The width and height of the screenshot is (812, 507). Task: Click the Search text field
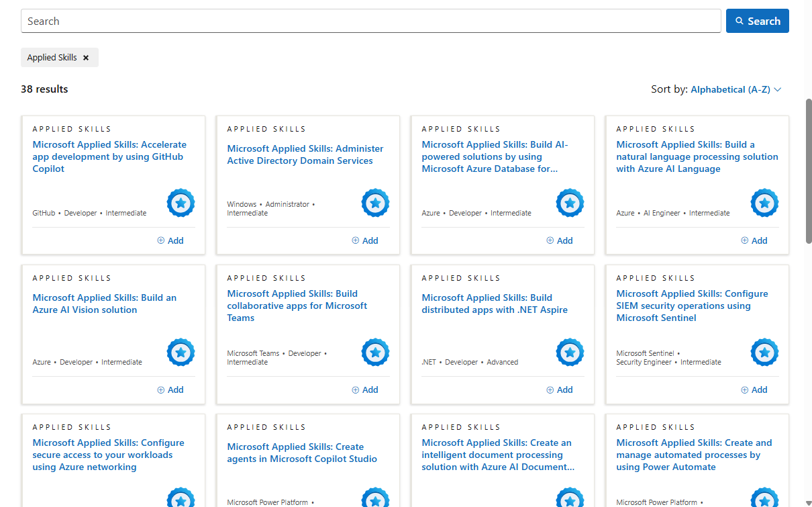pos(370,21)
